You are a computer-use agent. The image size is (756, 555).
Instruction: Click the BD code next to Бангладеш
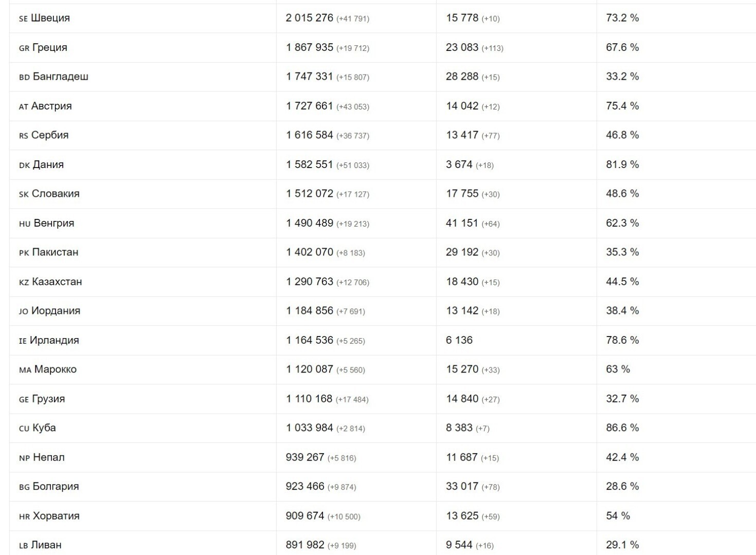[24, 78]
